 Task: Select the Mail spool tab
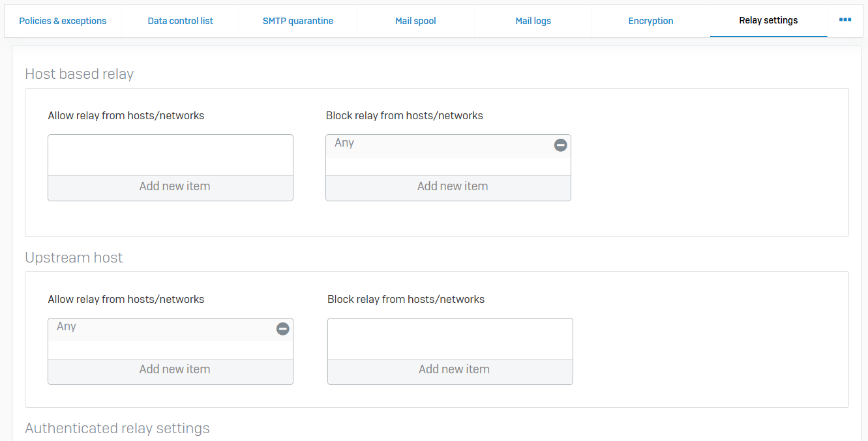[415, 21]
